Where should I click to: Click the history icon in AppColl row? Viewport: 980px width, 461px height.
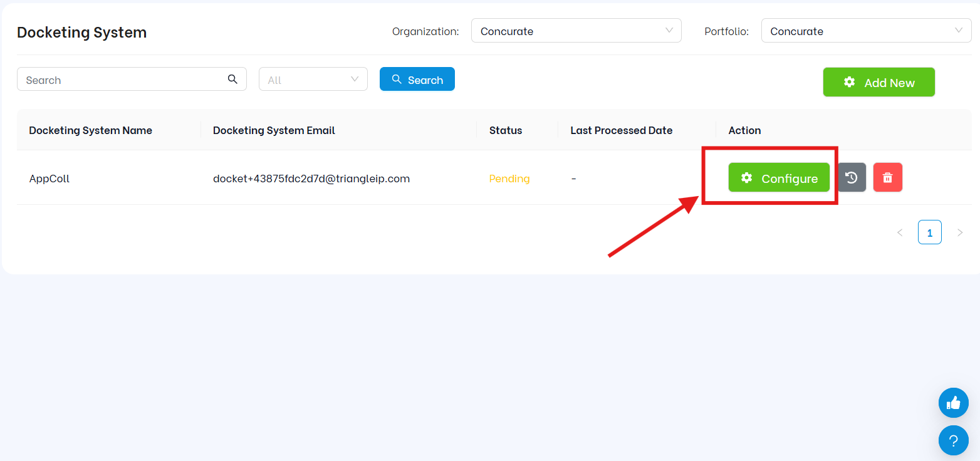point(852,177)
